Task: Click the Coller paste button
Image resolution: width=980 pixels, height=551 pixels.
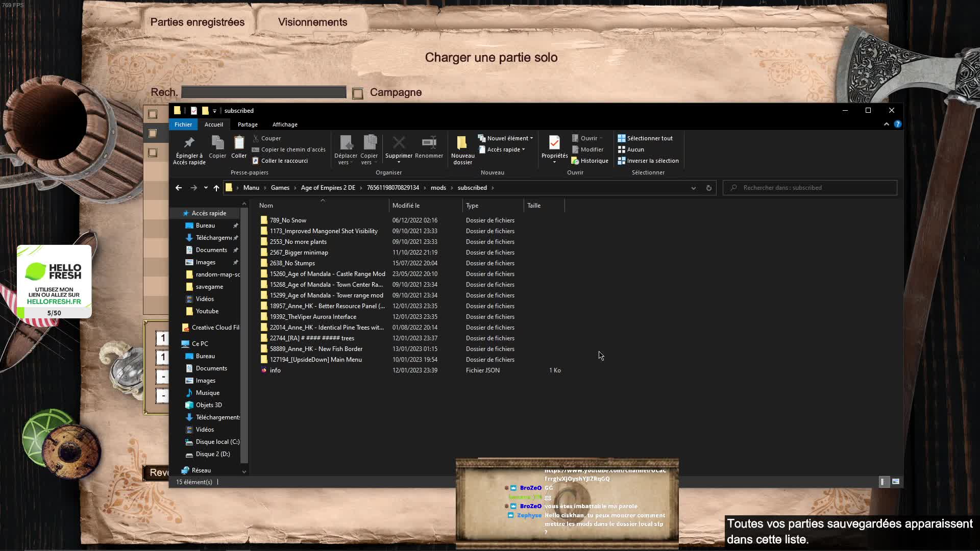Action: pyautogui.click(x=239, y=147)
